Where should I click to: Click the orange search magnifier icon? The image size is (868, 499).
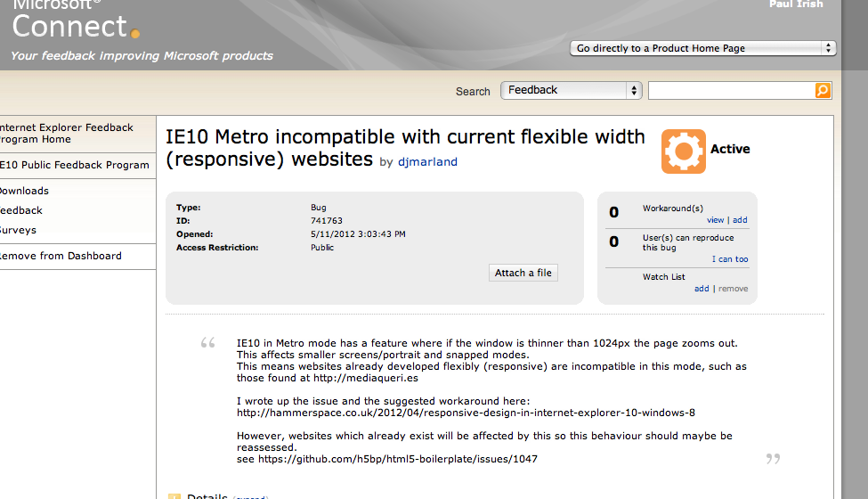(x=823, y=90)
